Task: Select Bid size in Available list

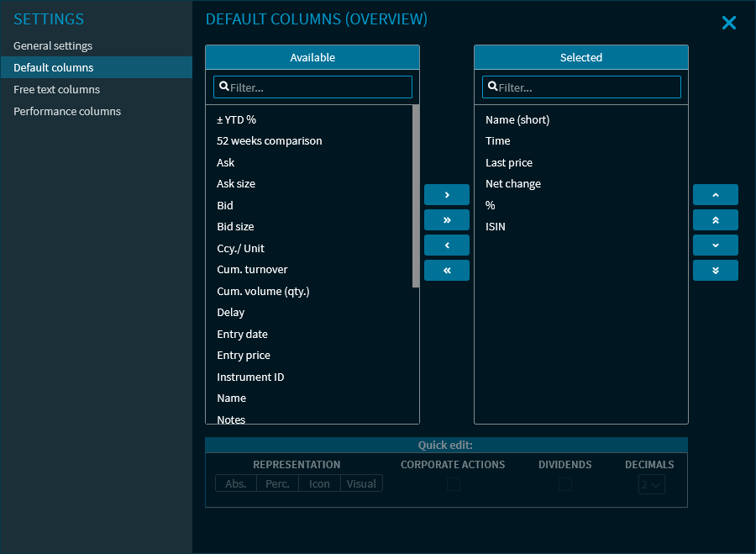Action: (x=235, y=227)
